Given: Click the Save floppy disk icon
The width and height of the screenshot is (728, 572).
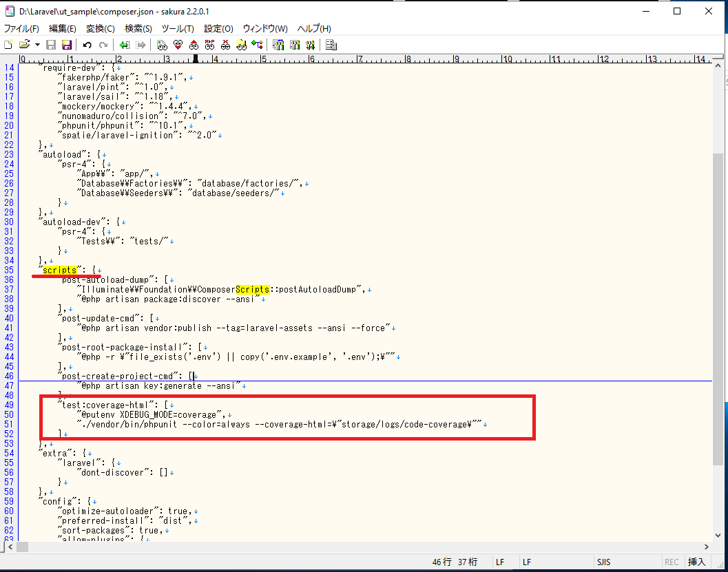Looking at the screenshot, I should (x=51, y=45).
